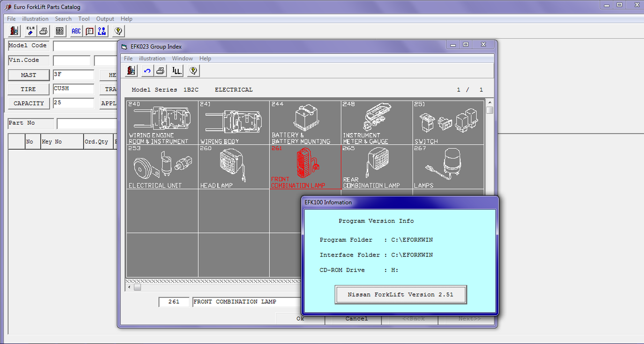Click the grid index icon in main toolbar
644x344 pixels.
tap(60, 31)
